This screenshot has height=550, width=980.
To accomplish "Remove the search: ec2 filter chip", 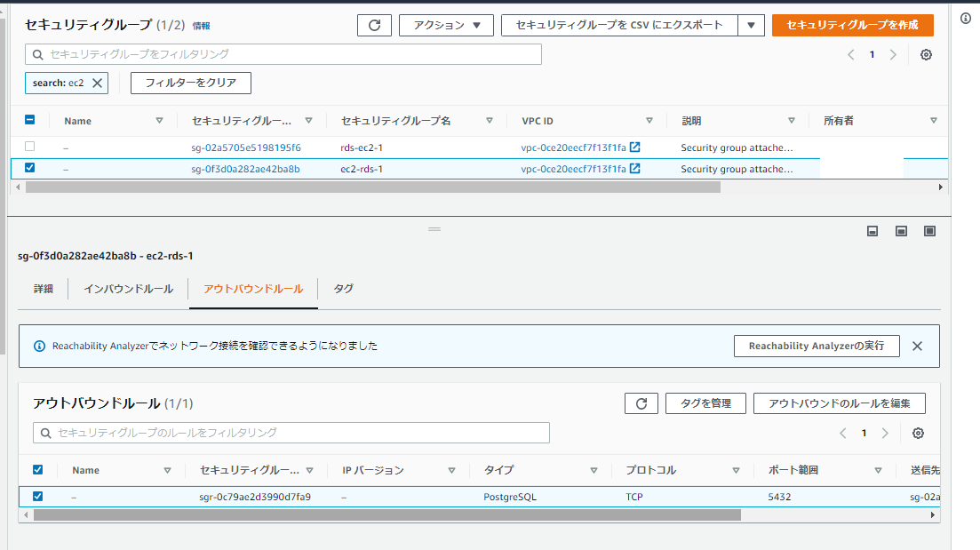I will tap(97, 82).
